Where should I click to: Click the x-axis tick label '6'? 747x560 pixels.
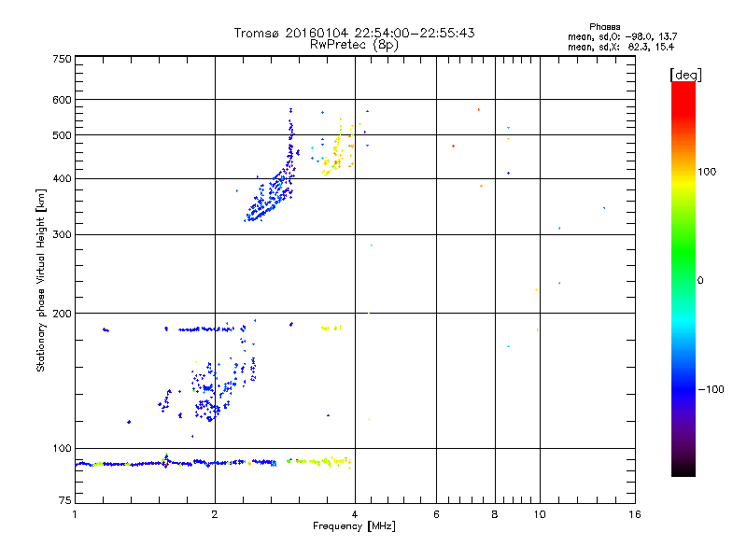(436, 514)
